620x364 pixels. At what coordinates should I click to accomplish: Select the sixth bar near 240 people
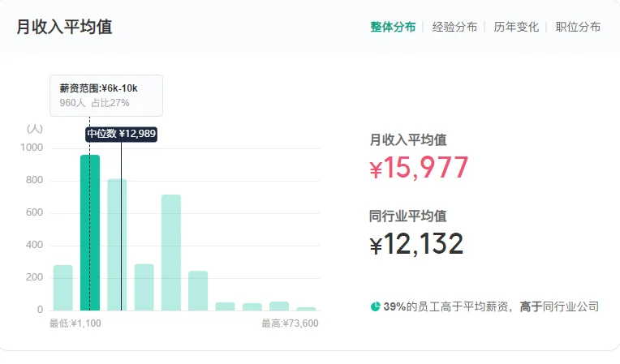pyautogui.click(x=198, y=290)
